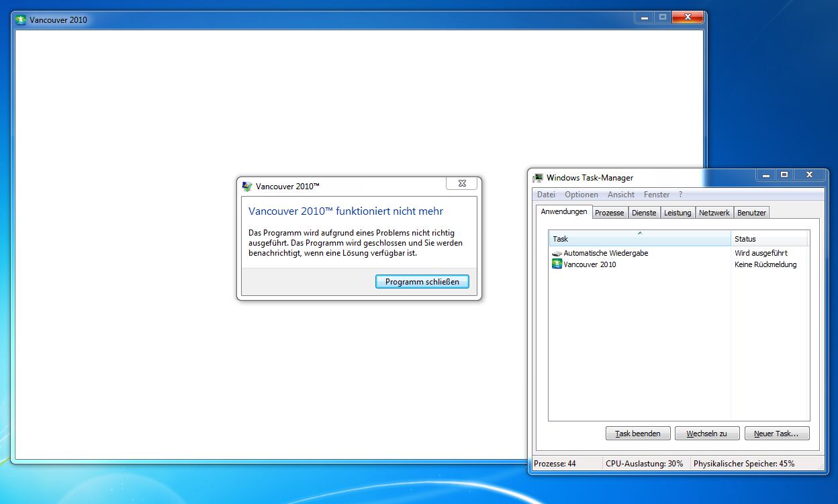
Task: Close the Windows Task-Manager window
Action: pos(809,175)
